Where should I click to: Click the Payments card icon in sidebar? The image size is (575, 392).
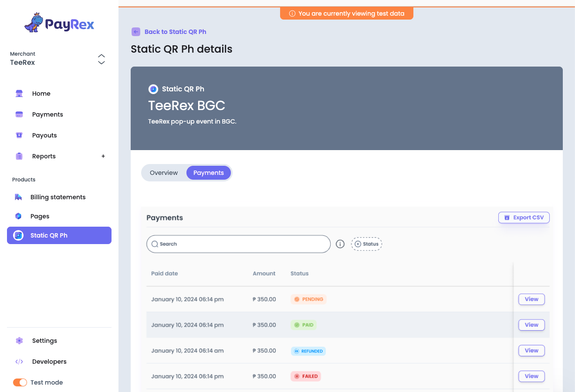[x=19, y=114]
